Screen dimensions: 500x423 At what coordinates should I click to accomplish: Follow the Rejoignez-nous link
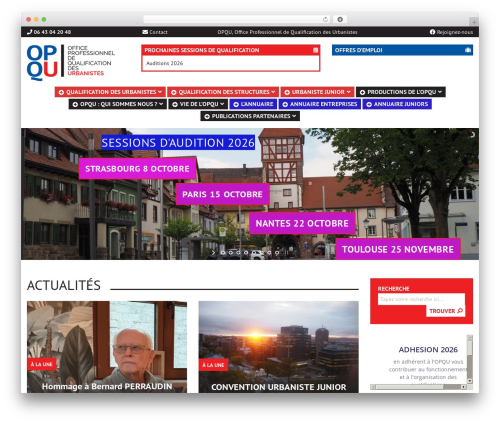pyautogui.click(x=451, y=32)
